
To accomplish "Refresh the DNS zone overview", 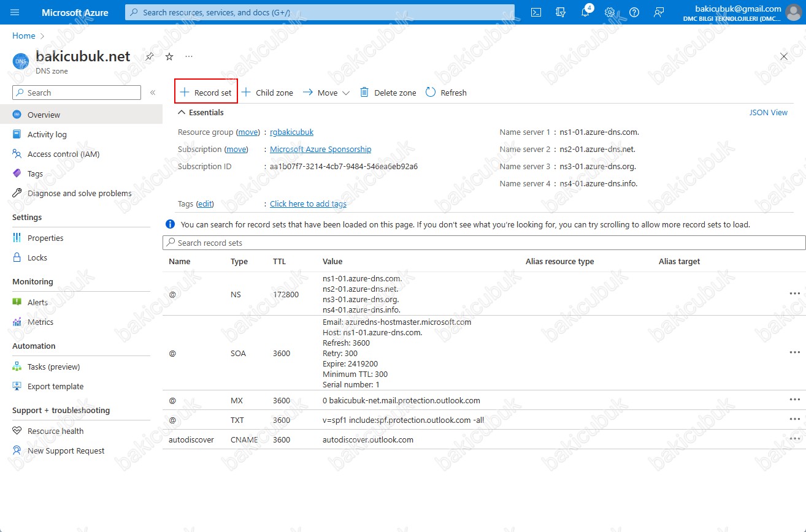I will 446,93.
